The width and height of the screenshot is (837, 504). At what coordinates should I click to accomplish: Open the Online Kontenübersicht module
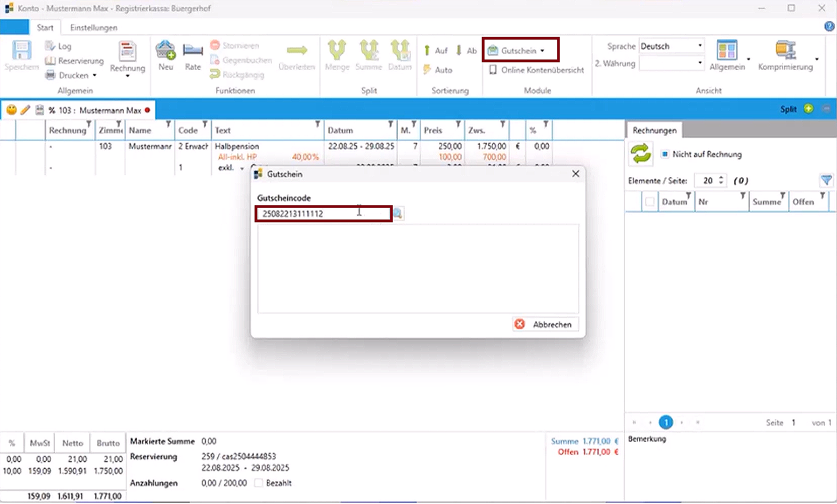(536, 70)
